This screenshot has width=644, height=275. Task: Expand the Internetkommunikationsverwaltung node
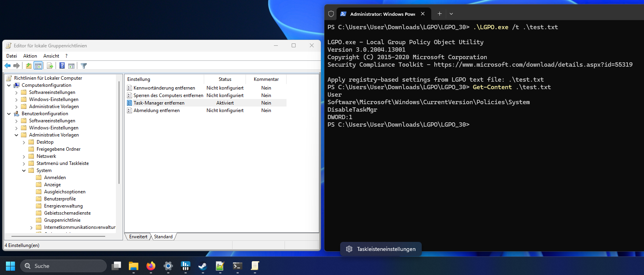tap(31, 227)
